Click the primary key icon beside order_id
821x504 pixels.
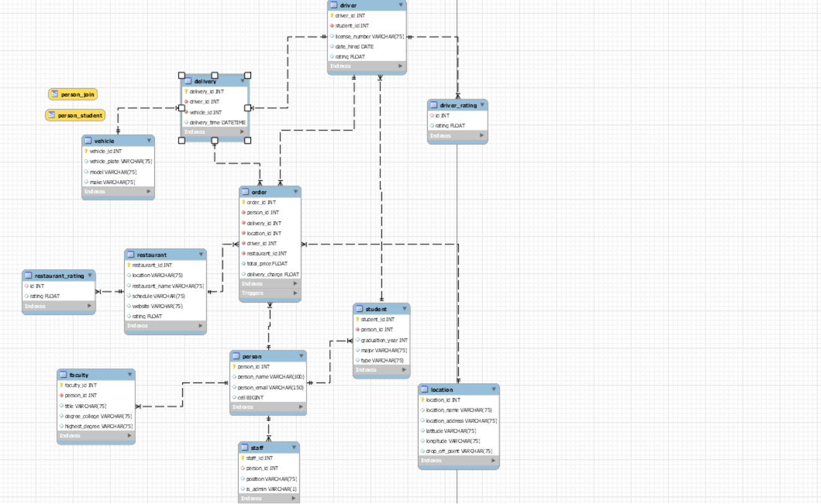click(x=244, y=201)
